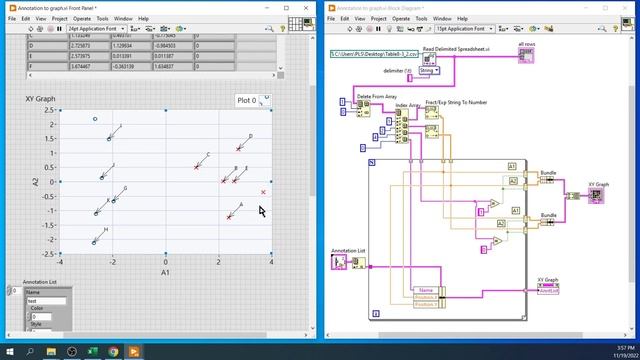Open Chrome from taskbar
The height and width of the screenshot is (360, 640).
[113, 351]
